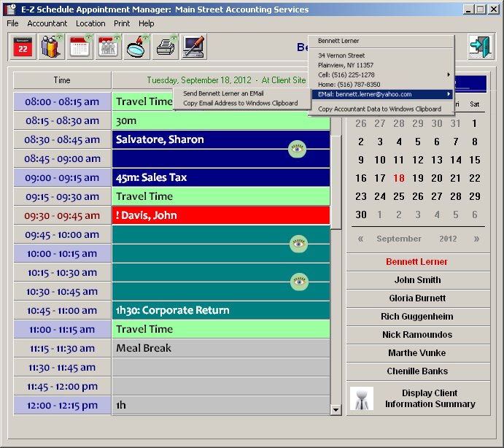504x448 pixels.
Task: Click the red calendar date 22 toolbar icon
Action: pos(23,47)
